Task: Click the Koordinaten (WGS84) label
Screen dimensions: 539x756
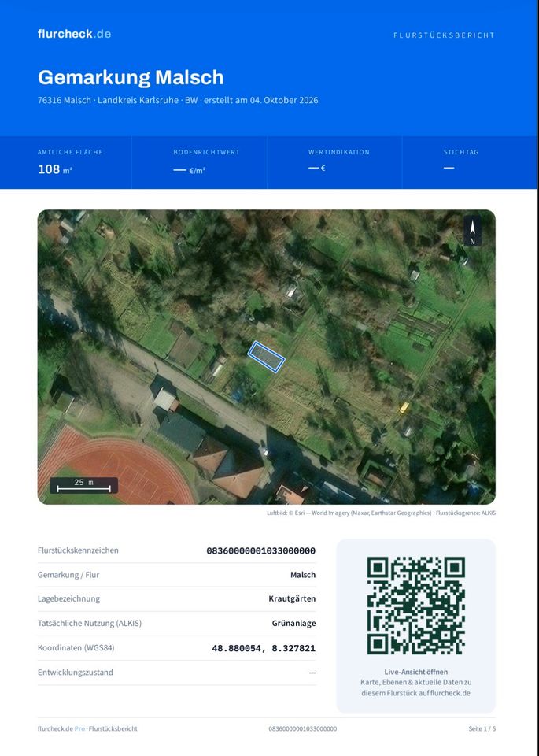Action: point(76,647)
